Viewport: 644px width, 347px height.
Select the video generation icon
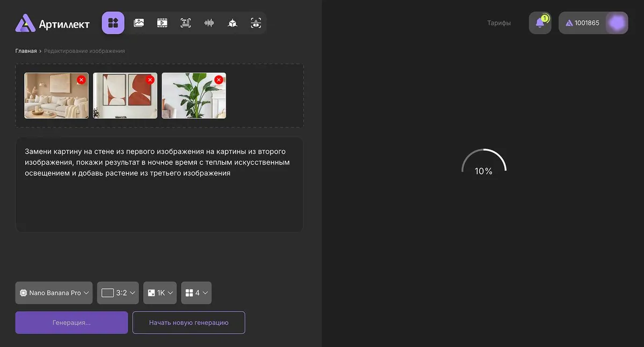[162, 23]
